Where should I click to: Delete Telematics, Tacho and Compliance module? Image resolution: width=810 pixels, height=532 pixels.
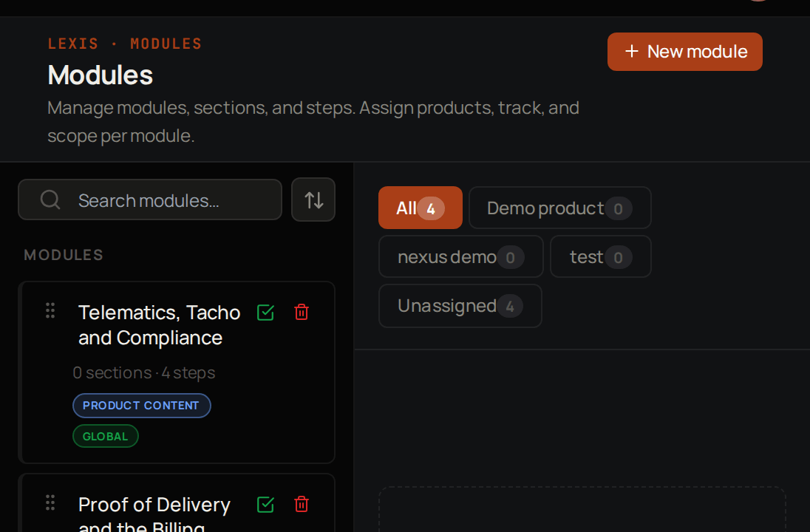302,313
